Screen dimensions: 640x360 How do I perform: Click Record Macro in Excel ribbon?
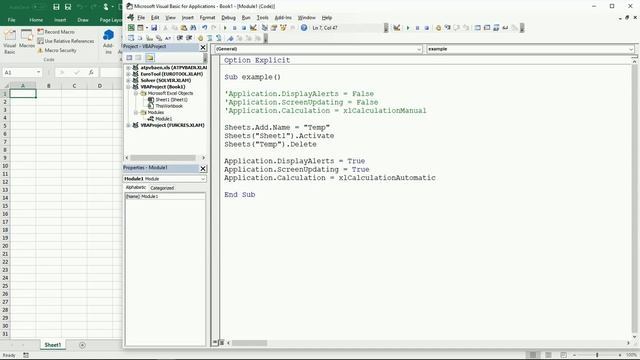56,32
